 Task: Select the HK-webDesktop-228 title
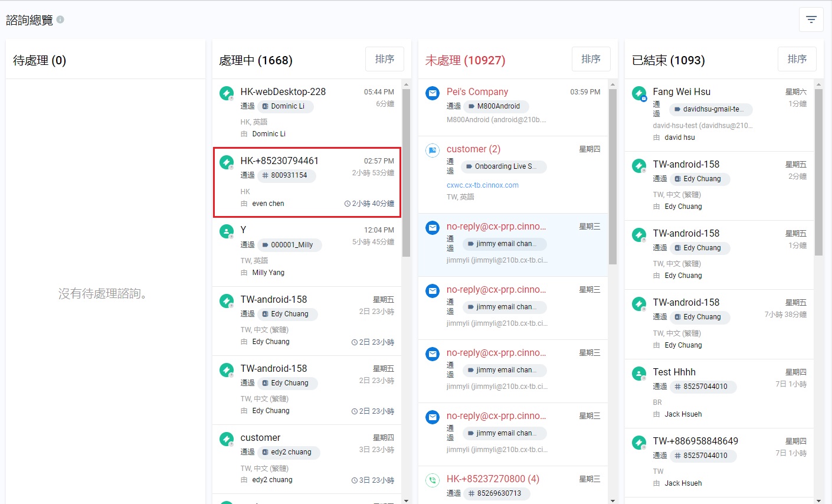tap(283, 91)
